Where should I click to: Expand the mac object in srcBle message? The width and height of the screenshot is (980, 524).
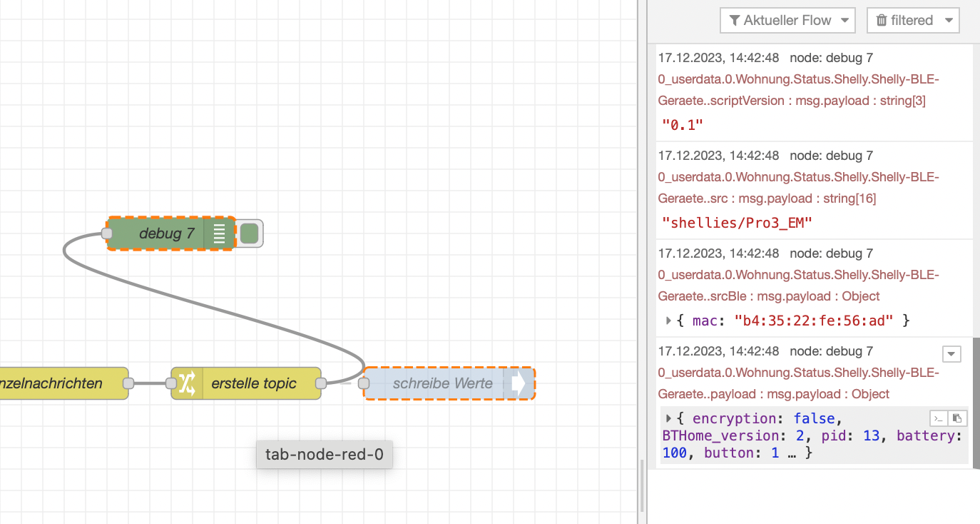[x=668, y=321]
